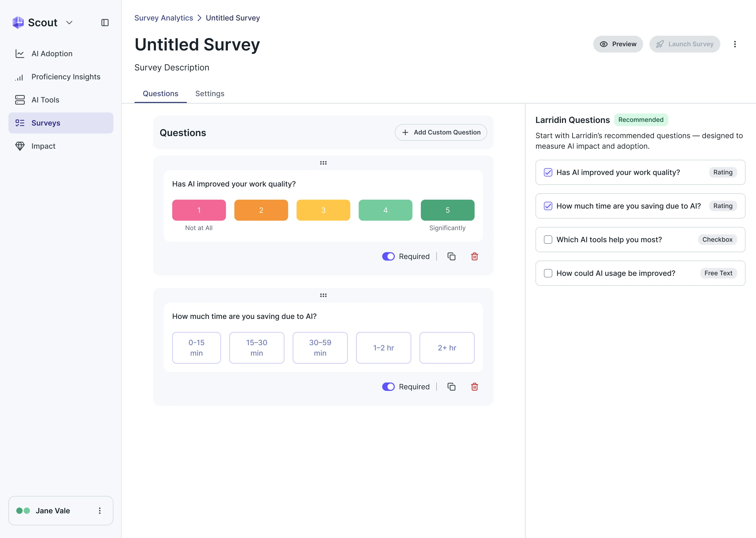This screenshot has height=538, width=756.
Task: Open AI Adoption chart icon
Action: [x=20, y=54]
